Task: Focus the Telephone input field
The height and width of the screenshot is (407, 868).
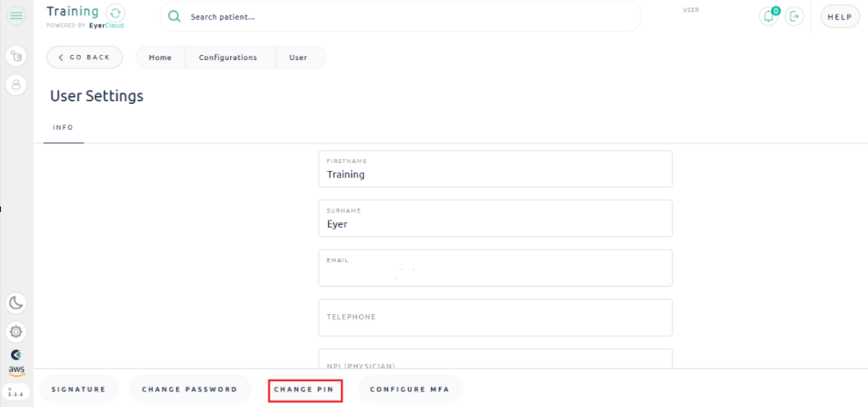Action: (495, 319)
